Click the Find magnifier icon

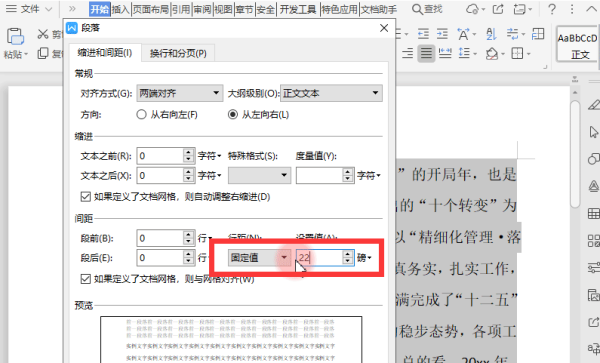click(417, 9)
